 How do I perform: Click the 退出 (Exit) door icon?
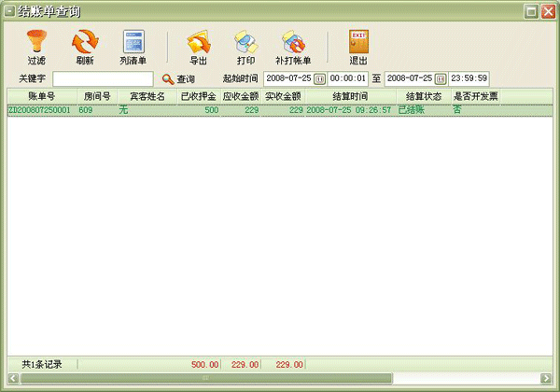(x=358, y=42)
